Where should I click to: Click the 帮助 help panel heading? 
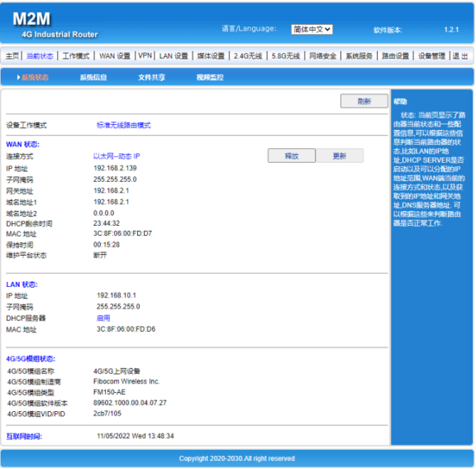pyautogui.click(x=400, y=102)
